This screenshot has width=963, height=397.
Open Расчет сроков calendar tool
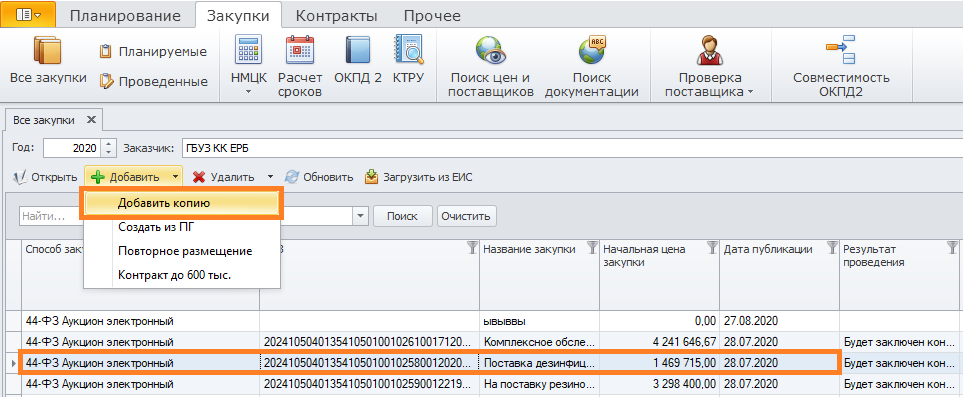tap(300, 66)
